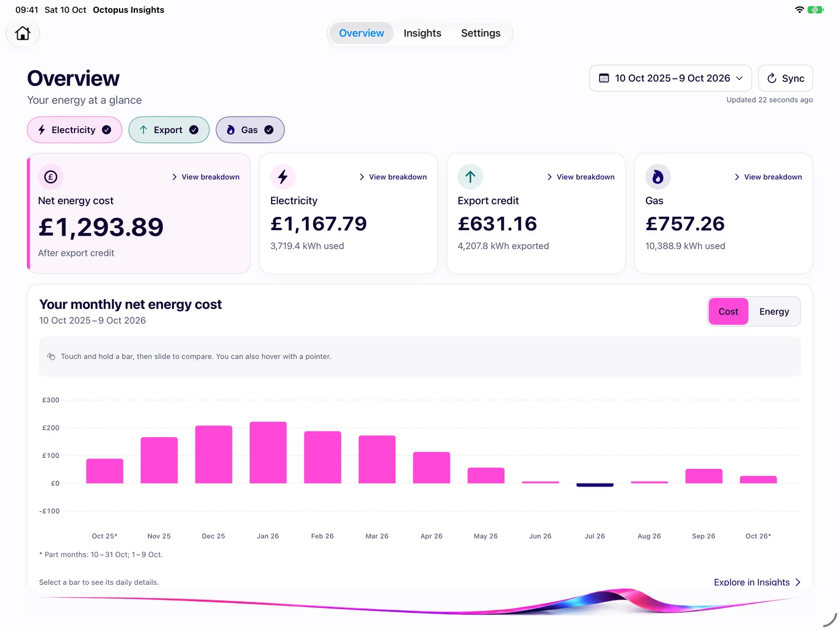
Task: Select the Oct 25 chart bar
Action: pos(104,471)
